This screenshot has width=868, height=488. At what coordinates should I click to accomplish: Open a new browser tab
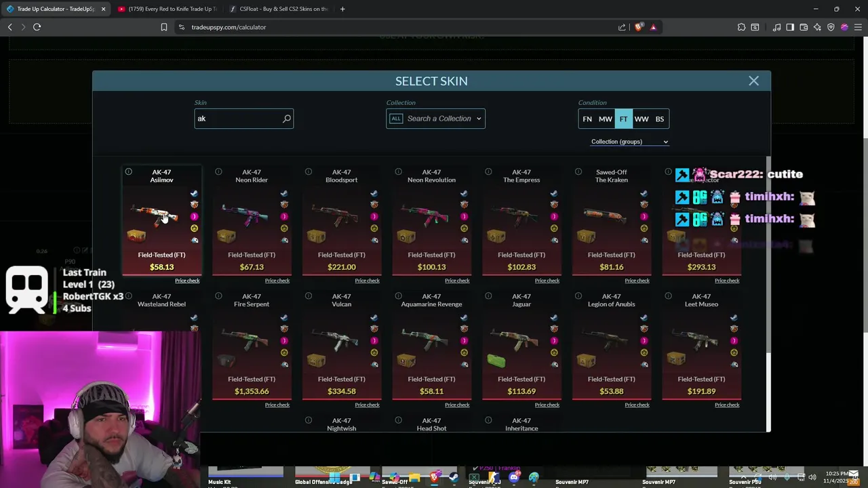(x=342, y=9)
